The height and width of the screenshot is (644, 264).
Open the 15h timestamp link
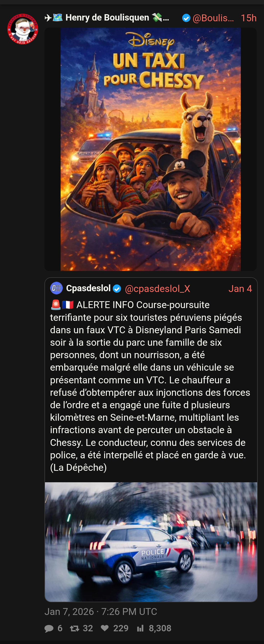tap(249, 18)
